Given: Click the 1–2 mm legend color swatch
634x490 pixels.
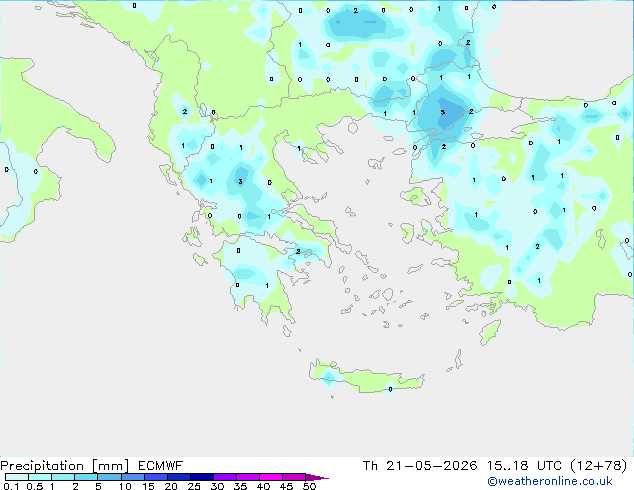Looking at the screenshot, I should click(63, 477).
